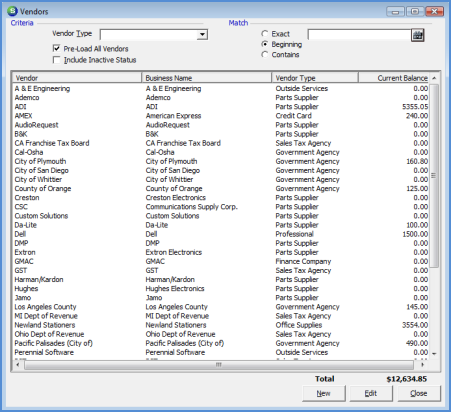Click Communications Supply Corp. business name

tap(192, 207)
